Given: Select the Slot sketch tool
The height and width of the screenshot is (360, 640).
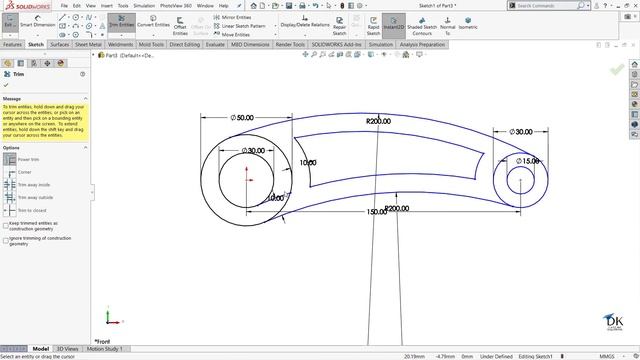Looking at the screenshot, I should [x=62, y=35].
